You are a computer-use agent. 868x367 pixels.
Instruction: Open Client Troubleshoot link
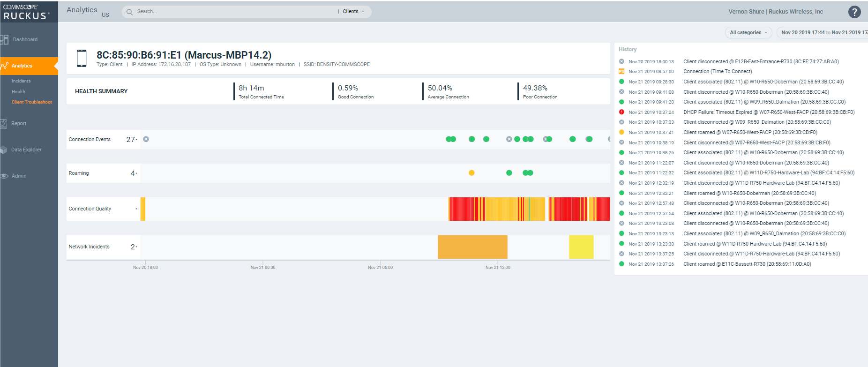tap(32, 102)
